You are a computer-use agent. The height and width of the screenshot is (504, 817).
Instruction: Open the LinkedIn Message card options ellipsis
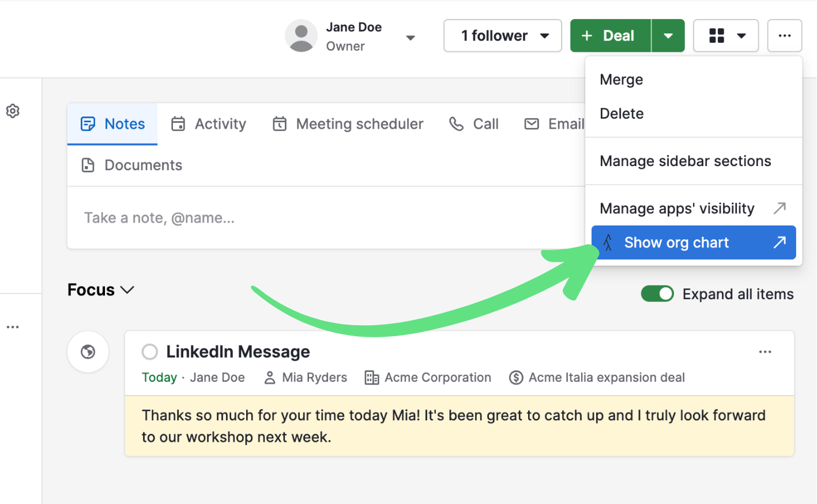click(765, 352)
